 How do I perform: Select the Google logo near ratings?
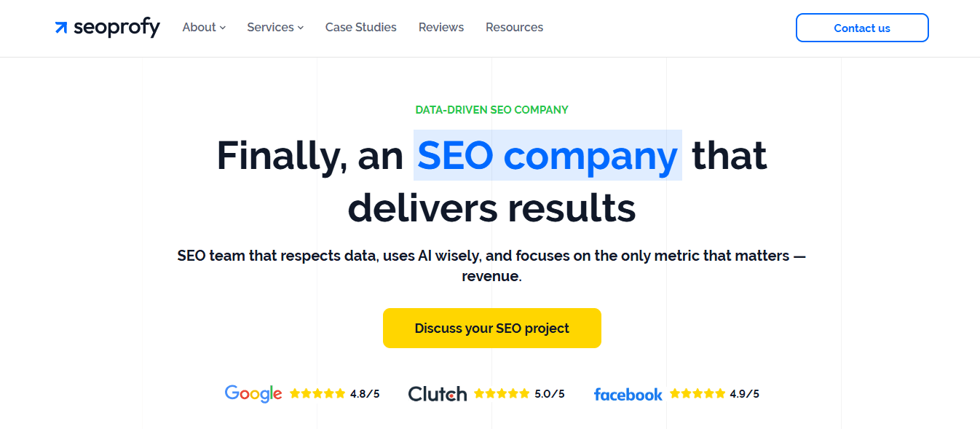[x=253, y=393]
